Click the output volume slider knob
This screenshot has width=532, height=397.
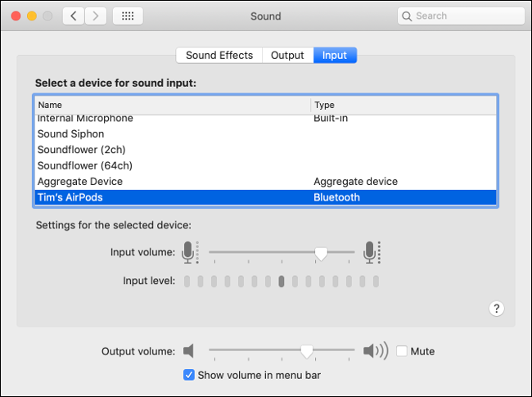[x=306, y=351]
